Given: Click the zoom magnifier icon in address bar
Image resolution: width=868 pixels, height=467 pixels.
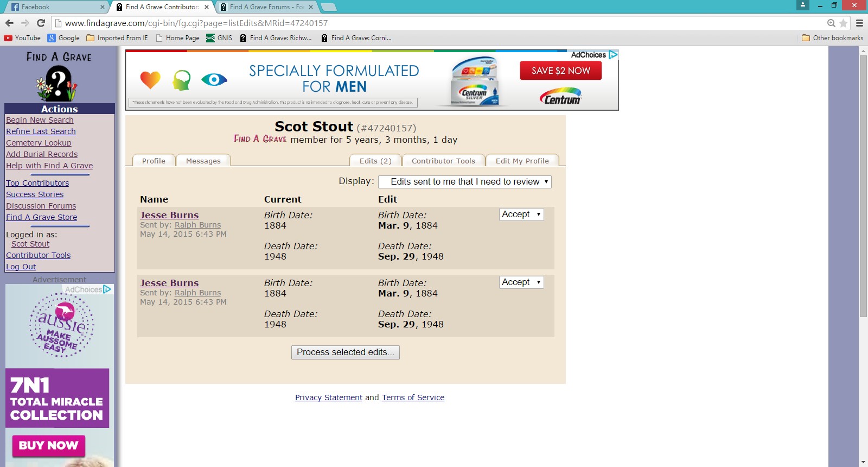Looking at the screenshot, I should coord(831,23).
